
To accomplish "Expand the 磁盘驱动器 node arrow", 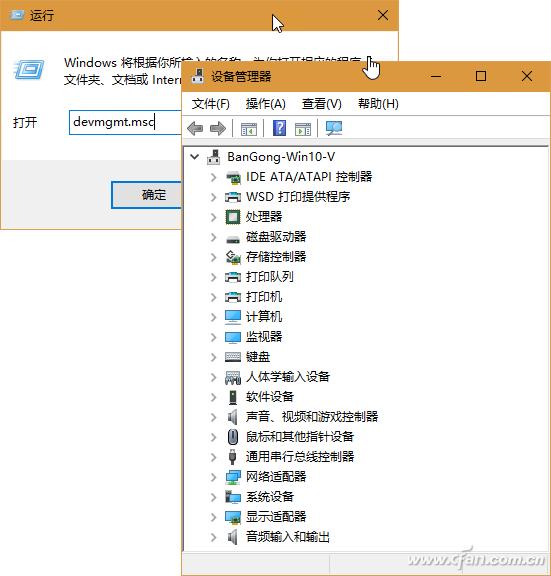I will point(214,237).
